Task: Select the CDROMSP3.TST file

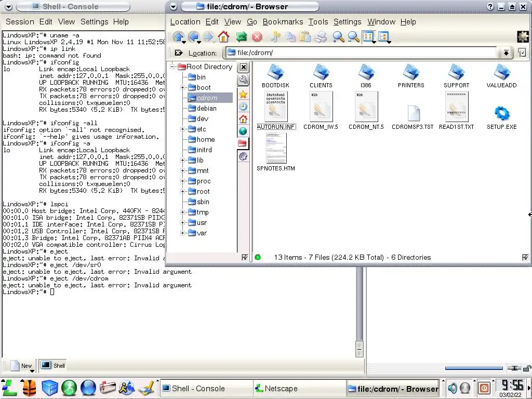Action: coord(413,117)
